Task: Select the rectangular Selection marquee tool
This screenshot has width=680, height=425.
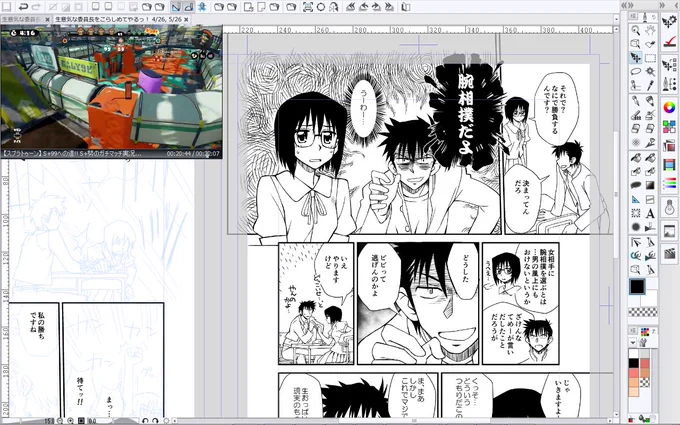Action: click(650, 58)
